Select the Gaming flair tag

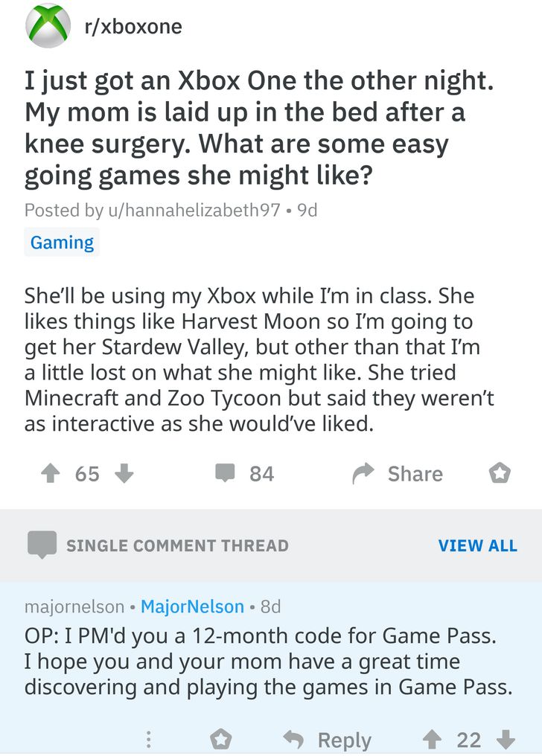pyautogui.click(x=62, y=243)
